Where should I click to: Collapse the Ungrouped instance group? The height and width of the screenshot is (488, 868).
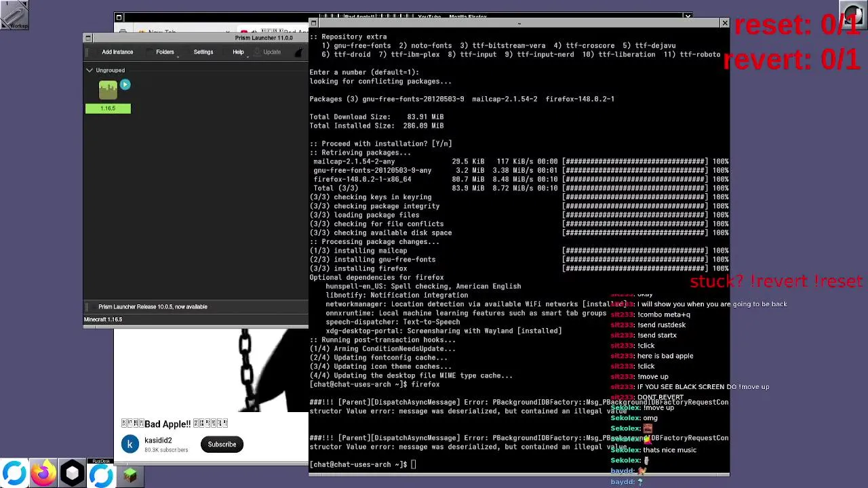(x=90, y=70)
